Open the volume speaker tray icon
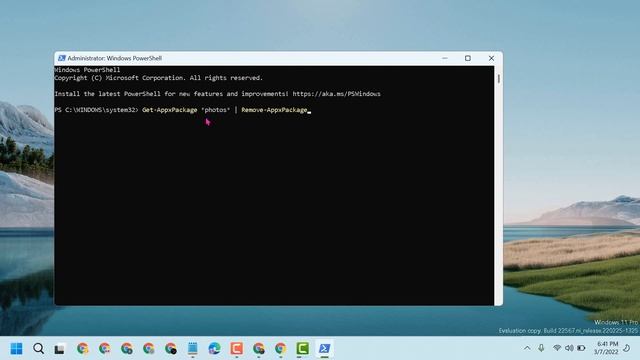640x360 pixels. pyautogui.click(x=569, y=348)
